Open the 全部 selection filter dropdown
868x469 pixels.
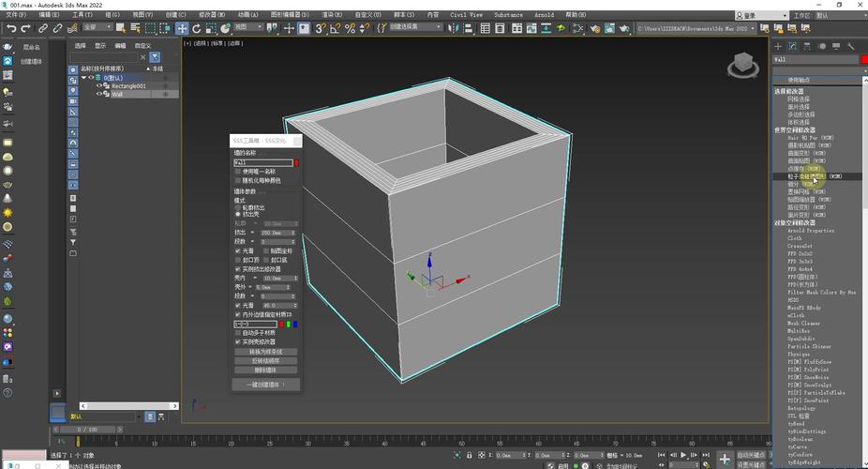pyautogui.click(x=97, y=27)
